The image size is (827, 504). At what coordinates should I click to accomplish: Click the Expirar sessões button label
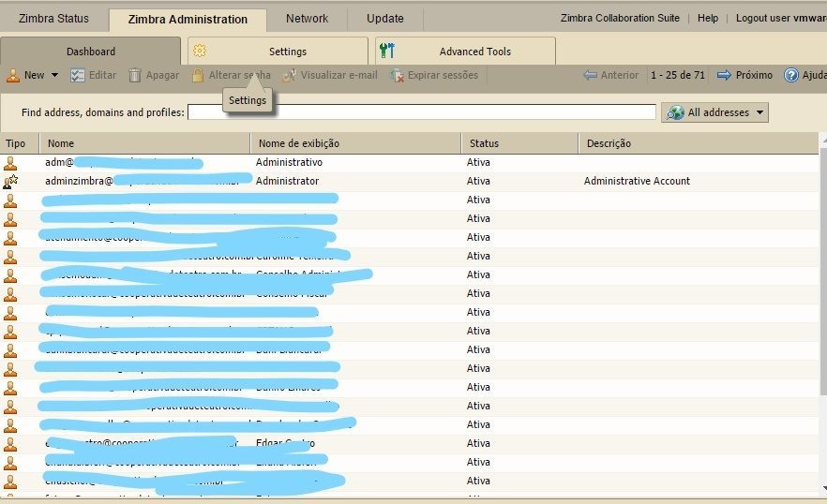coord(443,75)
